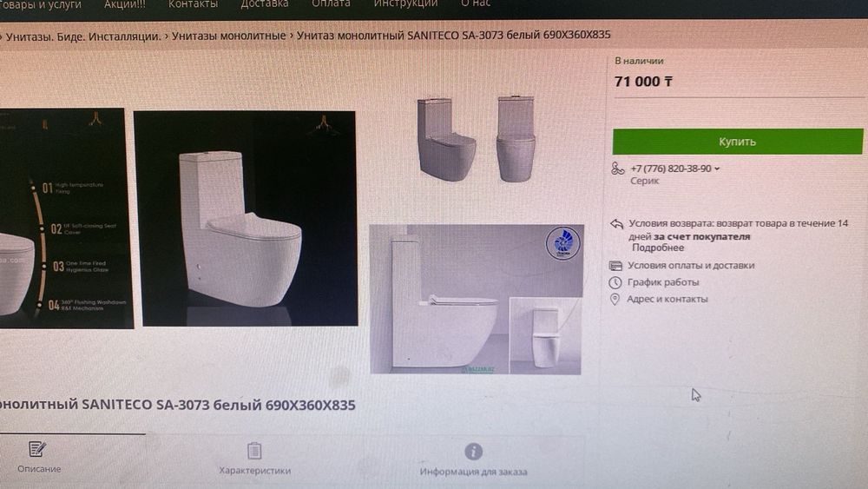Screen dimensions: 868x489
Task: Switch to the Характеристики tab
Action: pos(254,459)
